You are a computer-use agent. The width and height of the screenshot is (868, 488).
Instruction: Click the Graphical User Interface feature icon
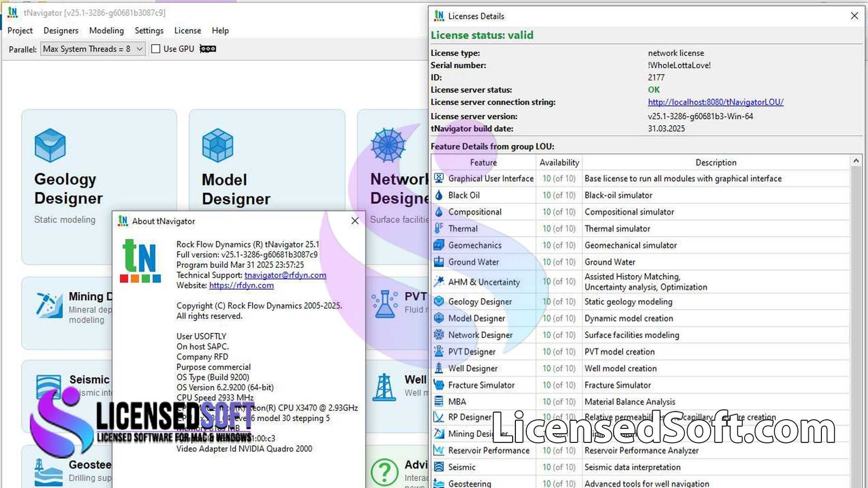(x=439, y=178)
